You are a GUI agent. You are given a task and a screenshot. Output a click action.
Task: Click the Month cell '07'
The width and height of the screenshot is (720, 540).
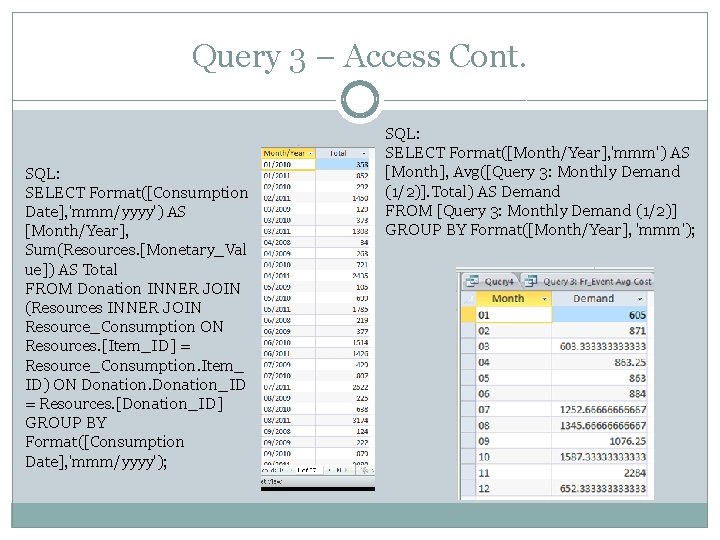(x=513, y=410)
